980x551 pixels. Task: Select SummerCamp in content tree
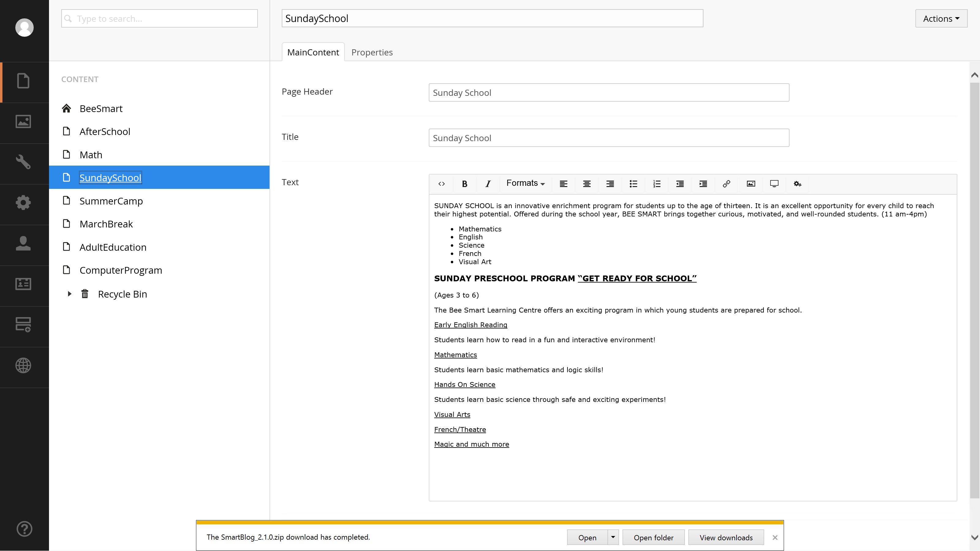pyautogui.click(x=111, y=201)
